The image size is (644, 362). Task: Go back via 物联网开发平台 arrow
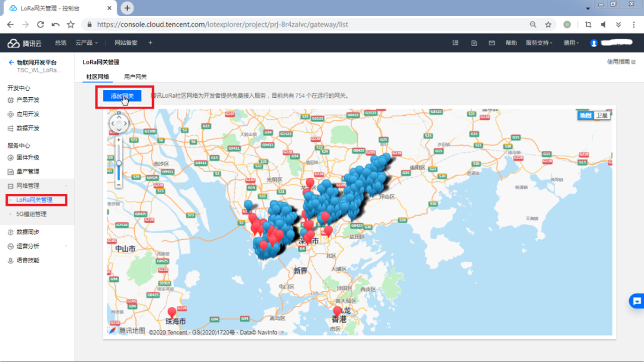[11, 63]
